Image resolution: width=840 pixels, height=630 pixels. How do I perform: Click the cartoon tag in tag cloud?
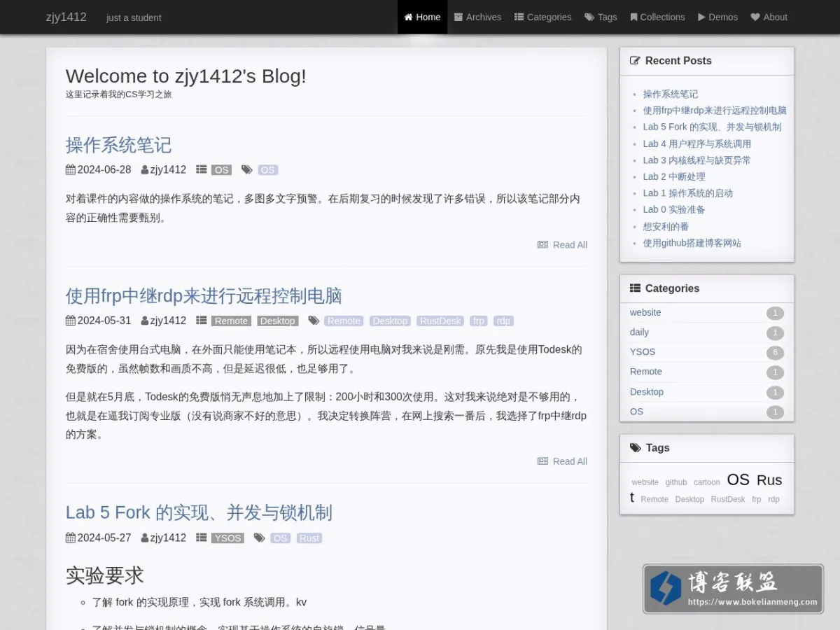(707, 482)
